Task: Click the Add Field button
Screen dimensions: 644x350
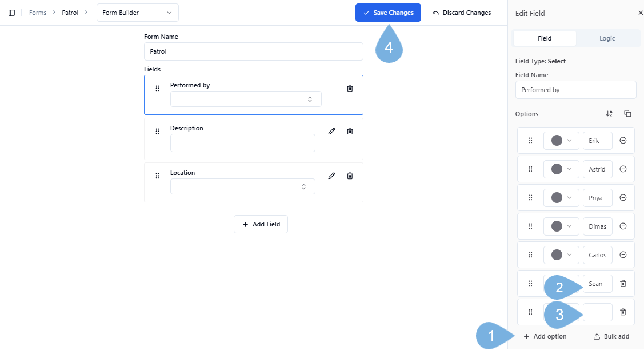Action: (261, 224)
